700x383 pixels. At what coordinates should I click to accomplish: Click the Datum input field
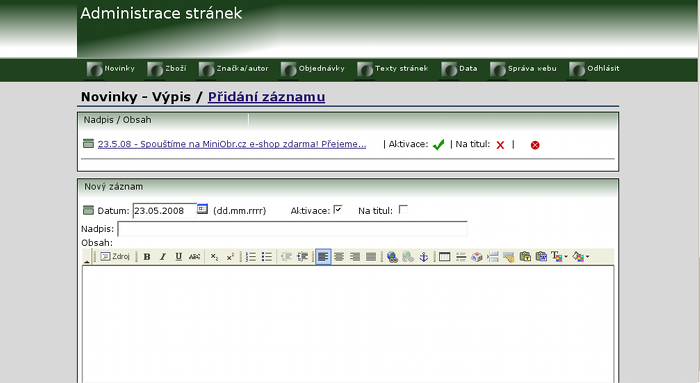[x=164, y=211]
